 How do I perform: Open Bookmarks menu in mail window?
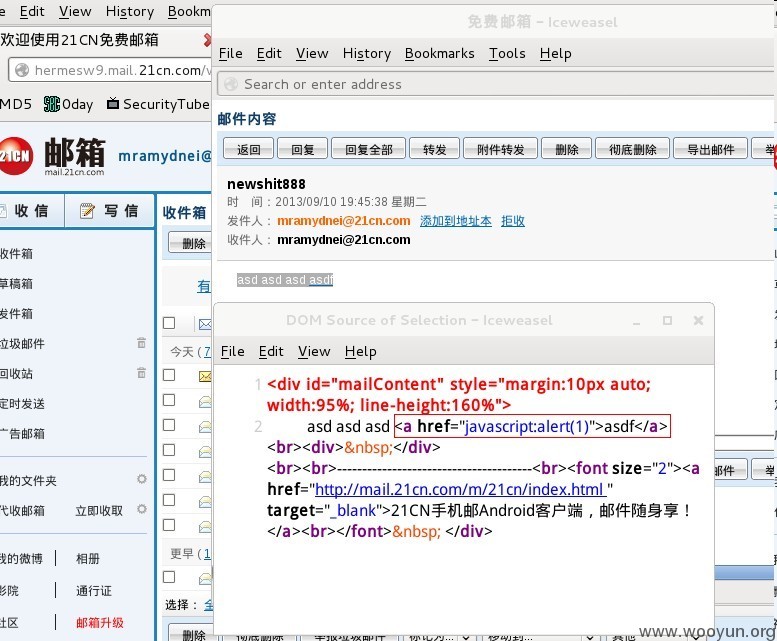point(440,53)
